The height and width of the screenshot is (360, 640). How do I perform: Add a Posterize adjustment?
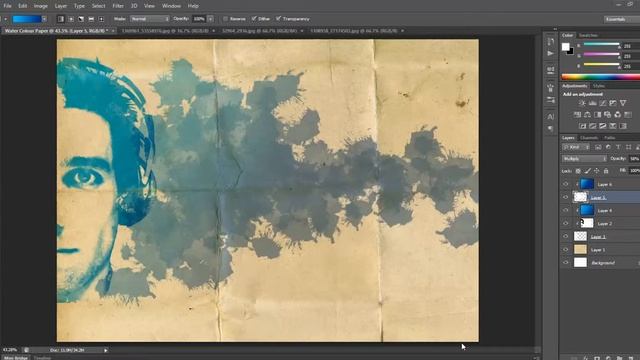593,126
